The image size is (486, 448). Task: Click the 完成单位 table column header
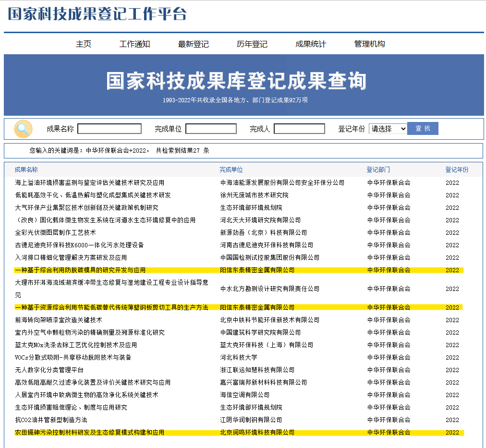231,170
